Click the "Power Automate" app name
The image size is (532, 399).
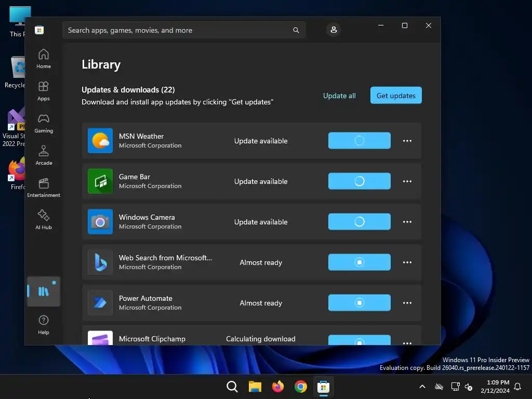(x=145, y=298)
